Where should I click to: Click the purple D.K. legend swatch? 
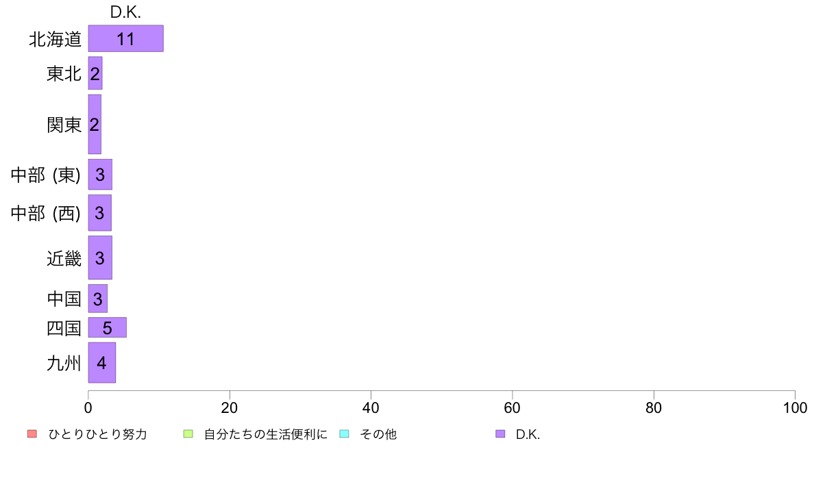500,434
